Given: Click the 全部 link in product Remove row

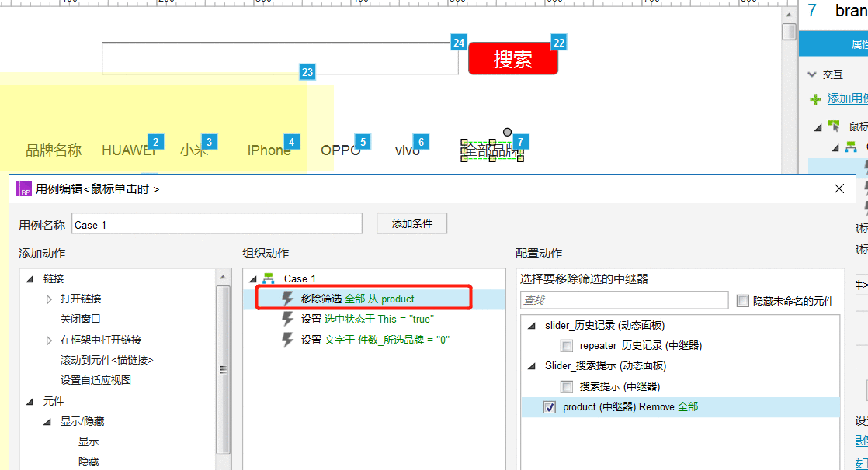Looking at the screenshot, I should [688, 407].
